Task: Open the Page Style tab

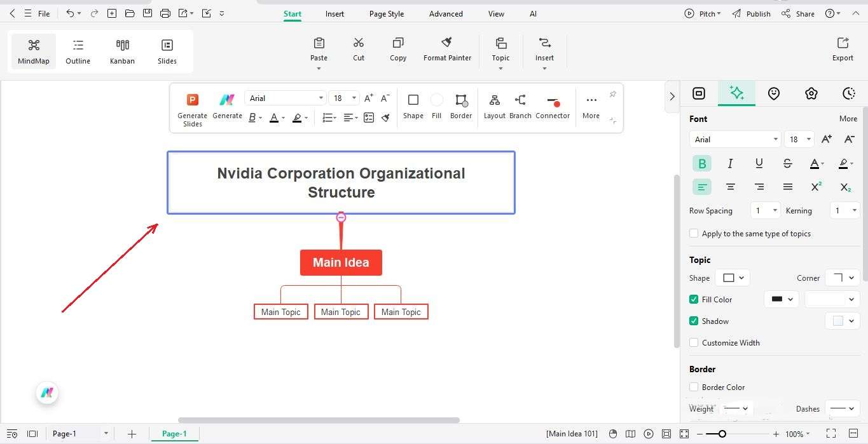Action: 386,13
